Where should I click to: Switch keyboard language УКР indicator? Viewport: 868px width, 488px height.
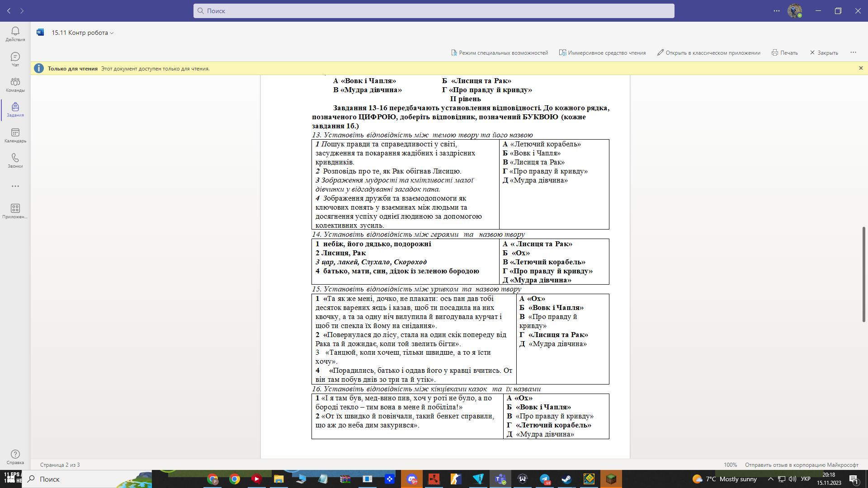(x=805, y=479)
